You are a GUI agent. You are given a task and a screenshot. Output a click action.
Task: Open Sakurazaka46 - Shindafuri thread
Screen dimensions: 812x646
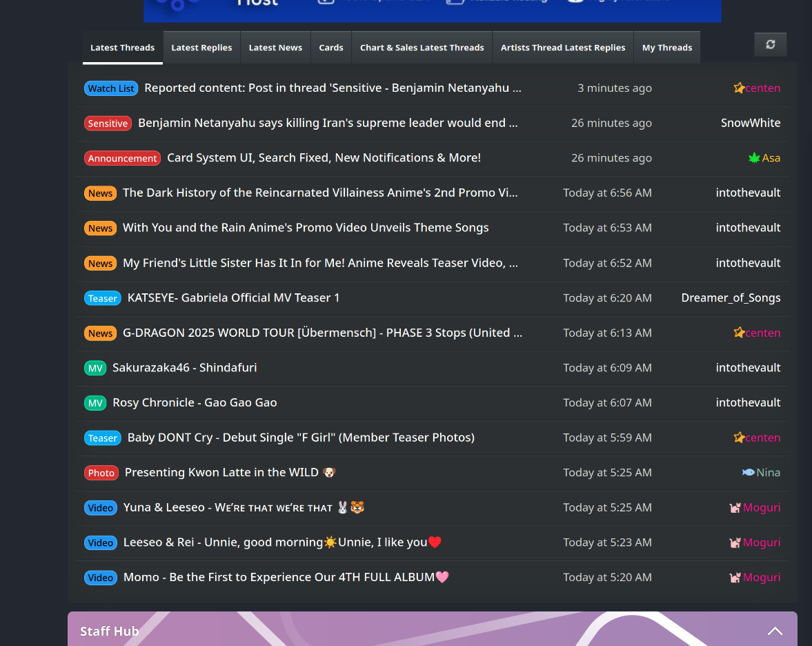coord(184,367)
